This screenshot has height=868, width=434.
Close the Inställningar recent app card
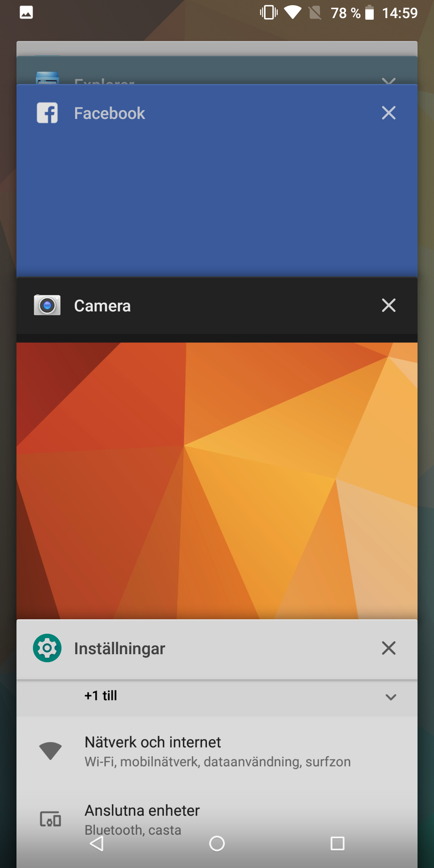coord(389,648)
